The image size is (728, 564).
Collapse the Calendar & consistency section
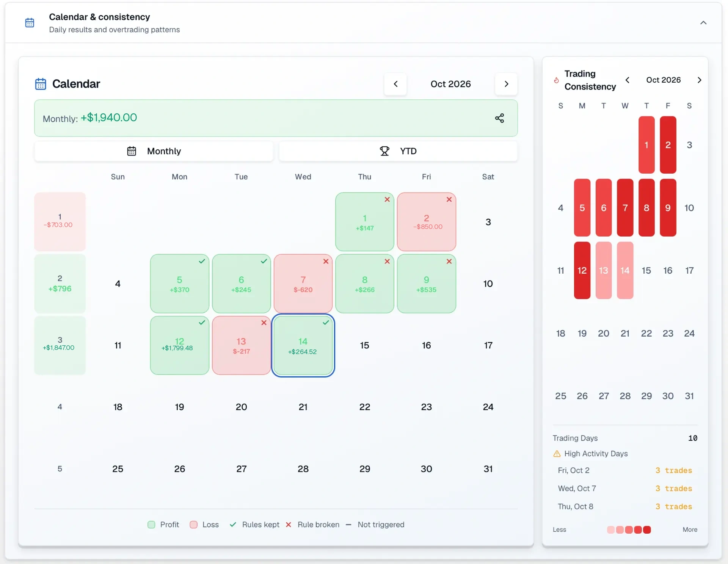[703, 23]
